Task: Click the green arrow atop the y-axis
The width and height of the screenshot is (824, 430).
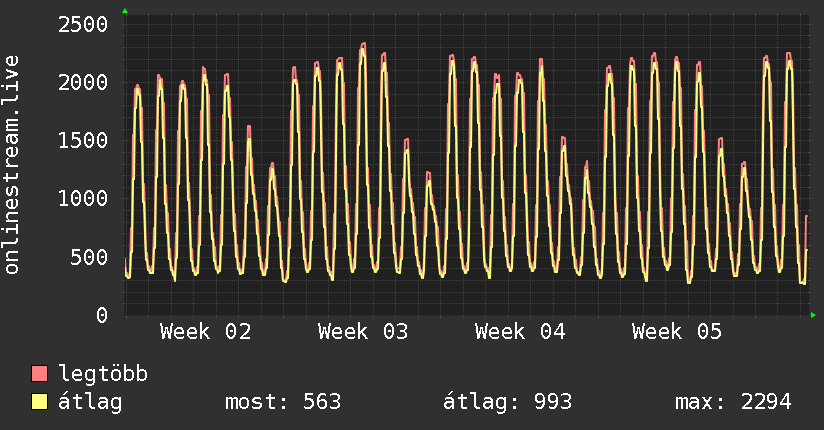Action: pyautogui.click(x=125, y=11)
